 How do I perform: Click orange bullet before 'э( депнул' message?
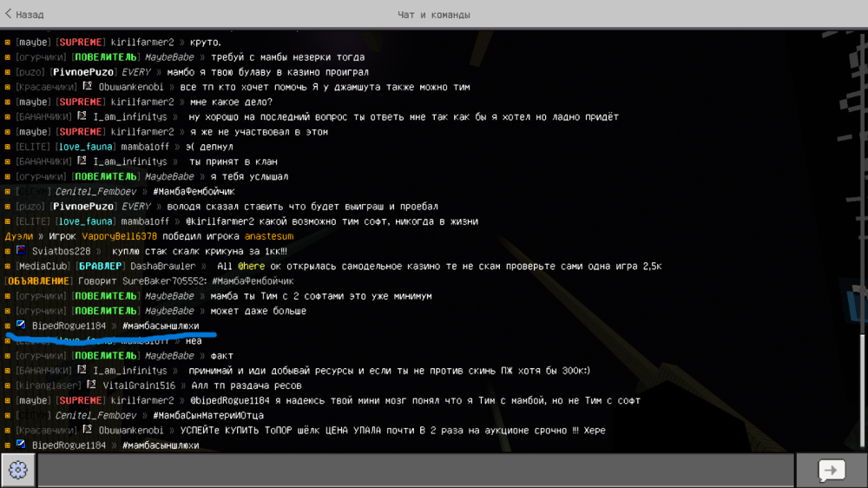[x=7, y=147]
